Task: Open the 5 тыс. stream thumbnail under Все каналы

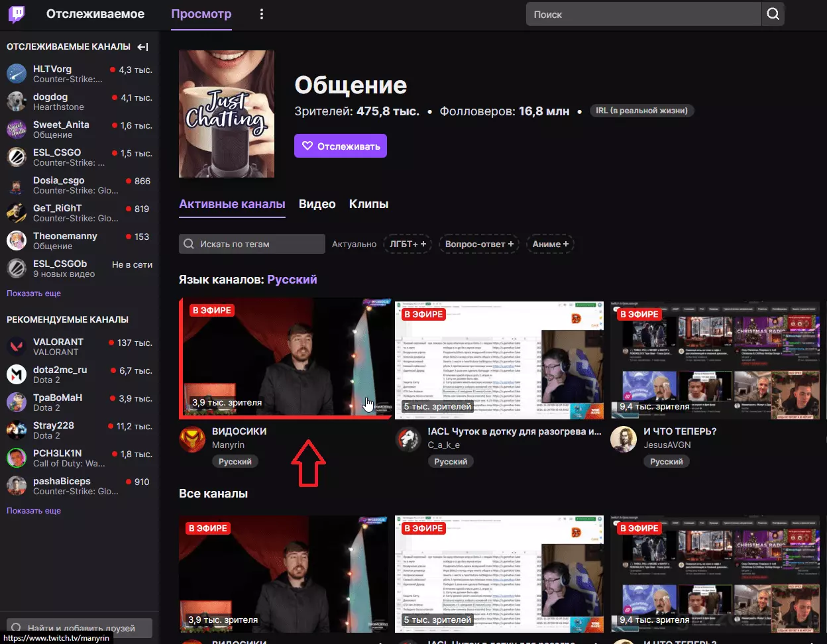Action: [499, 574]
